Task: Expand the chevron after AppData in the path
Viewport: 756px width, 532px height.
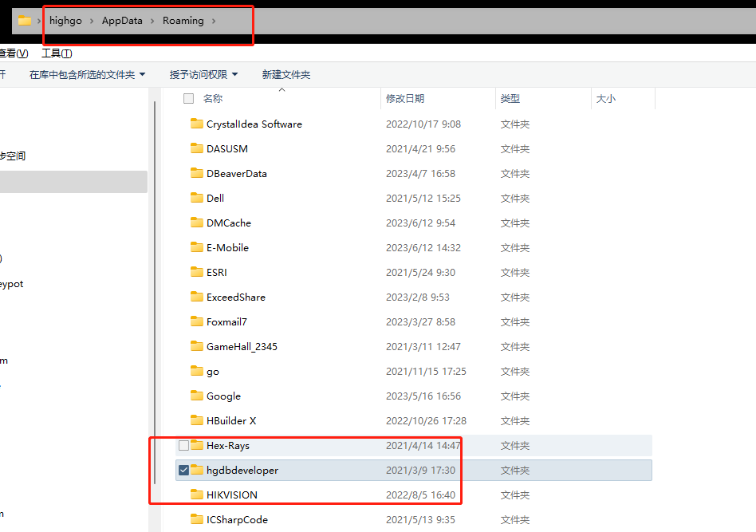Action: (152, 21)
